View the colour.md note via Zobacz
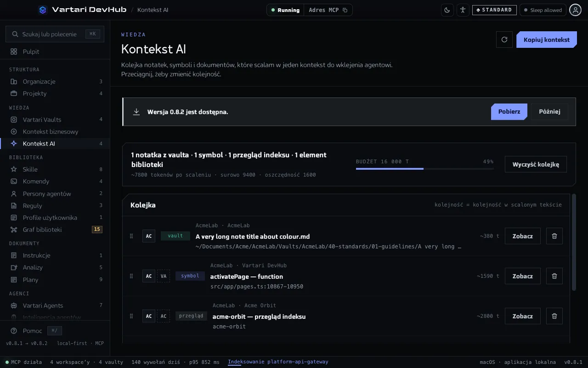 pyautogui.click(x=523, y=236)
